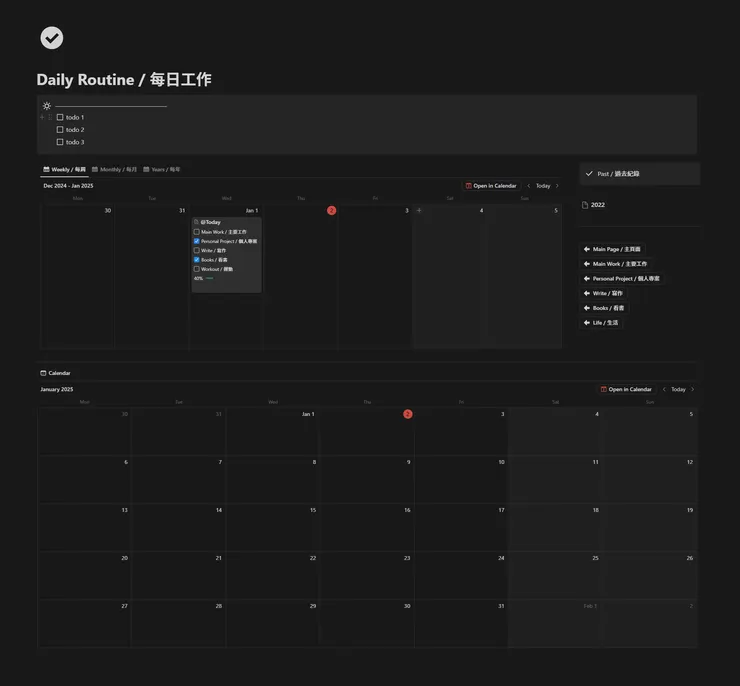
Task: Click the arrow icon beside Main Page link
Action: pos(587,249)
